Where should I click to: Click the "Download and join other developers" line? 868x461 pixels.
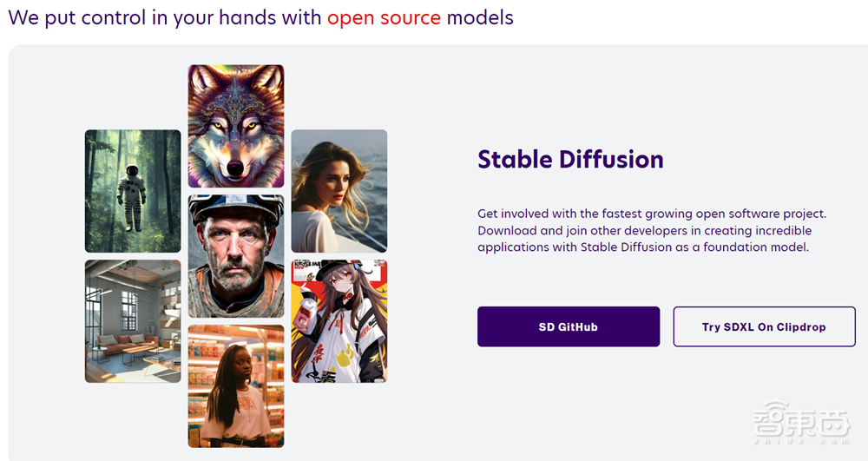tap(644, 230)
